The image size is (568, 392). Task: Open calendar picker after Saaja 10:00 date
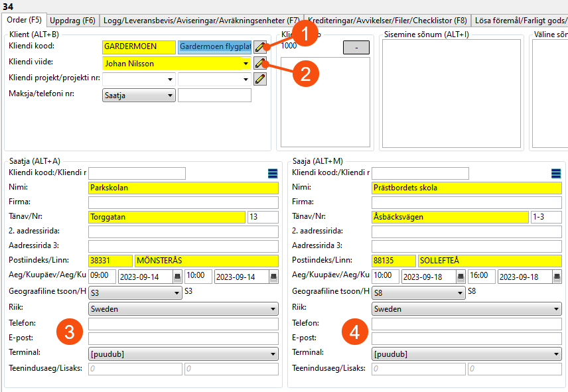pos(461,277)
